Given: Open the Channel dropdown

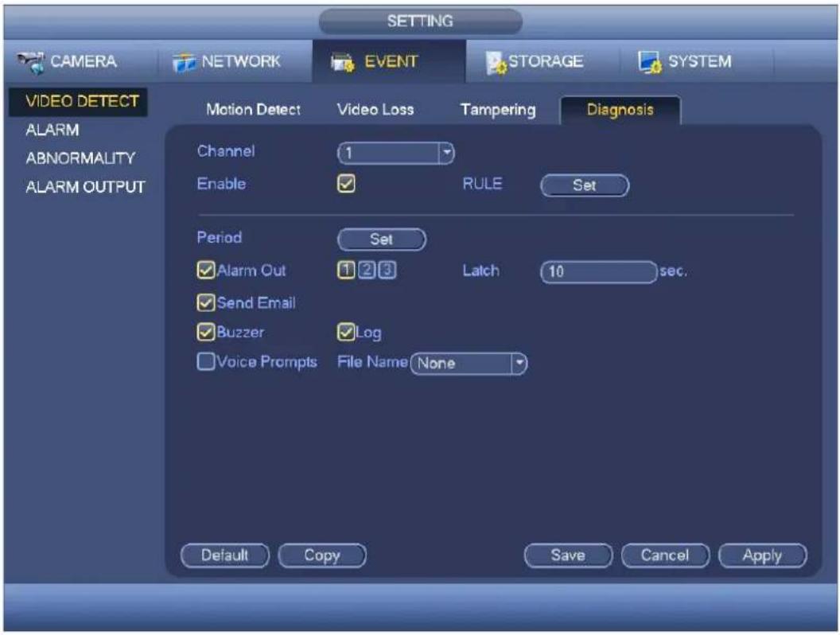Looking at the screenshot, I should (396, 154).
